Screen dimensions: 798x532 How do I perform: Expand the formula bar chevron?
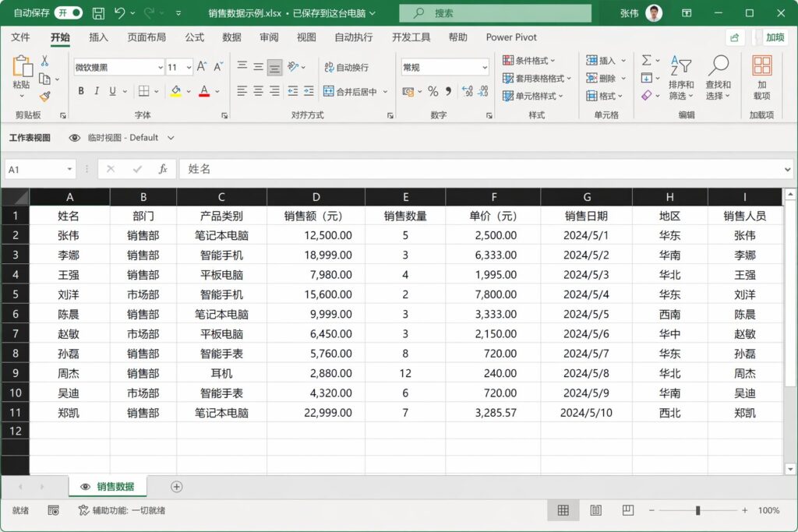tap(788, 169)
